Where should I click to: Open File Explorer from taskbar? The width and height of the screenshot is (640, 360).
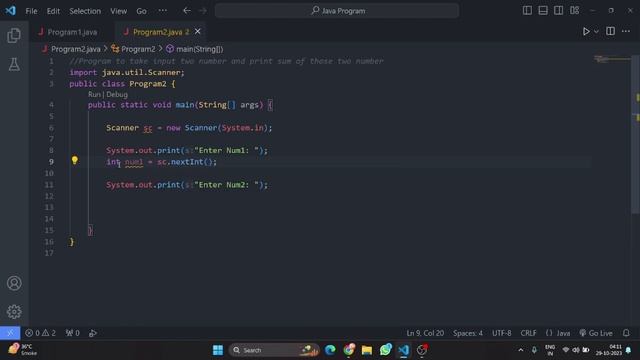pyautogui.click(x=367, y=350)
